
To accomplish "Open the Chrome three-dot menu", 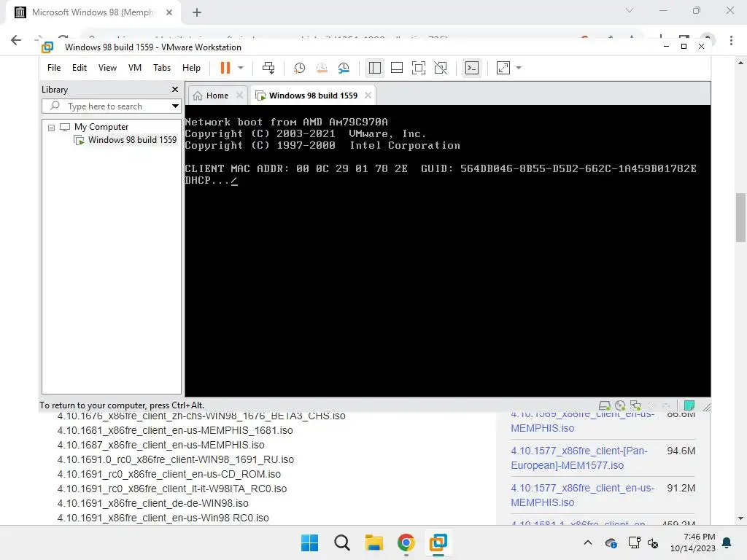I will coord(731,41).
